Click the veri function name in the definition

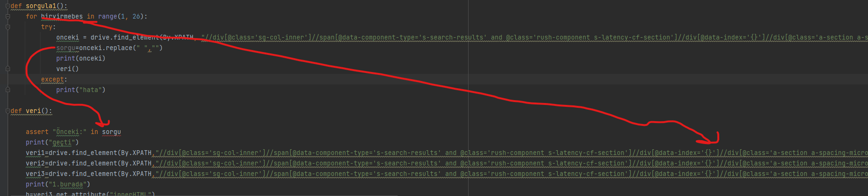click(33, 111)
